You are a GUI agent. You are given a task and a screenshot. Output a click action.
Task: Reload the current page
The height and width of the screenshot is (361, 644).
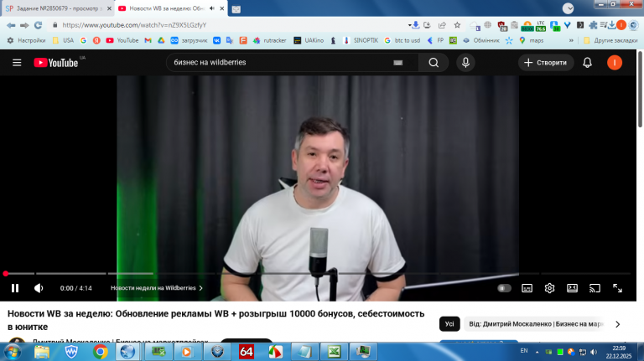(x=39, y=25)
